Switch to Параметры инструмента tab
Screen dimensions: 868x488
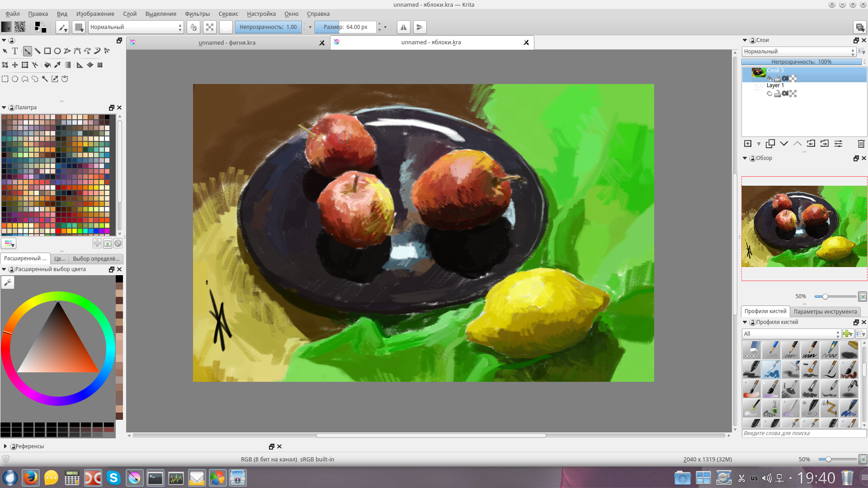(x=825, y=311)
